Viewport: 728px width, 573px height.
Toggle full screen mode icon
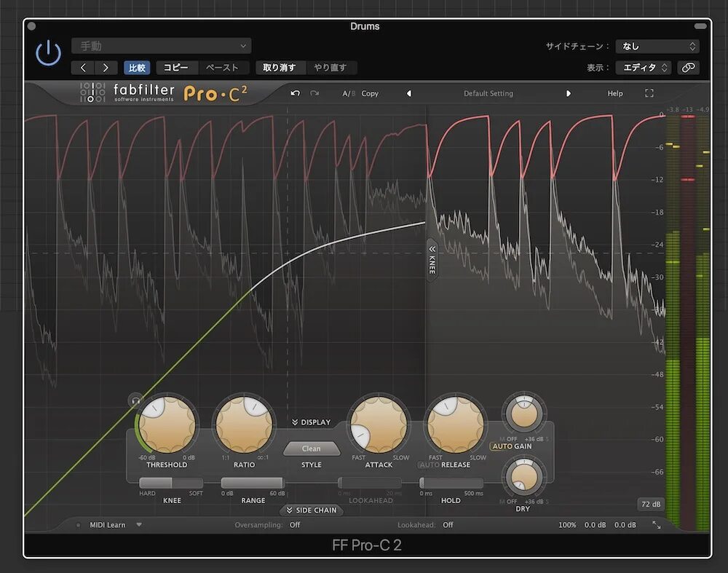pyautogui.click(x=649, y=93)
